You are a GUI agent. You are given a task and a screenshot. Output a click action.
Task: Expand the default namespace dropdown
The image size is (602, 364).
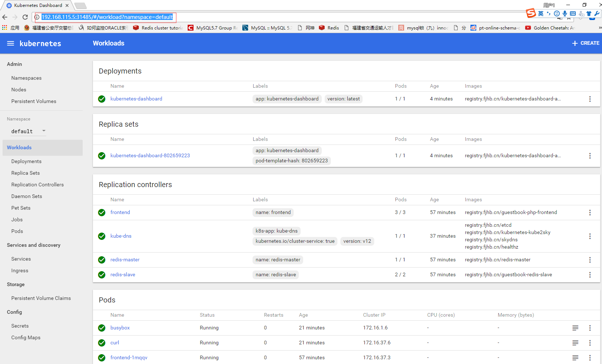(x=28, y=131)
